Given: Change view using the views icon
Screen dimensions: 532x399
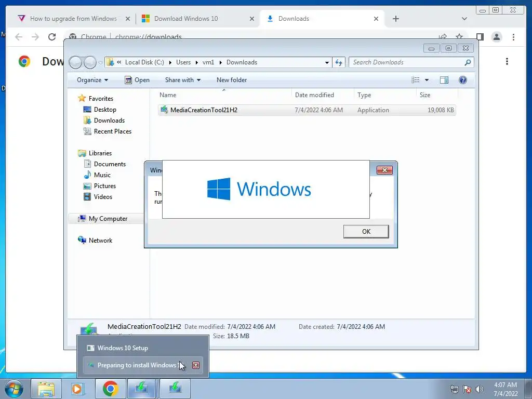Looking at the screenshot, I should click(415, 80).
